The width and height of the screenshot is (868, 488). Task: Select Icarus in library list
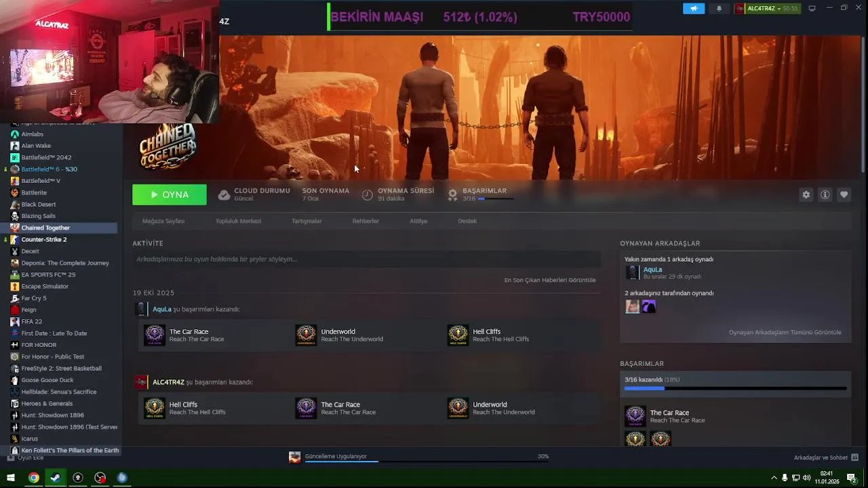[x=30, y=439]
